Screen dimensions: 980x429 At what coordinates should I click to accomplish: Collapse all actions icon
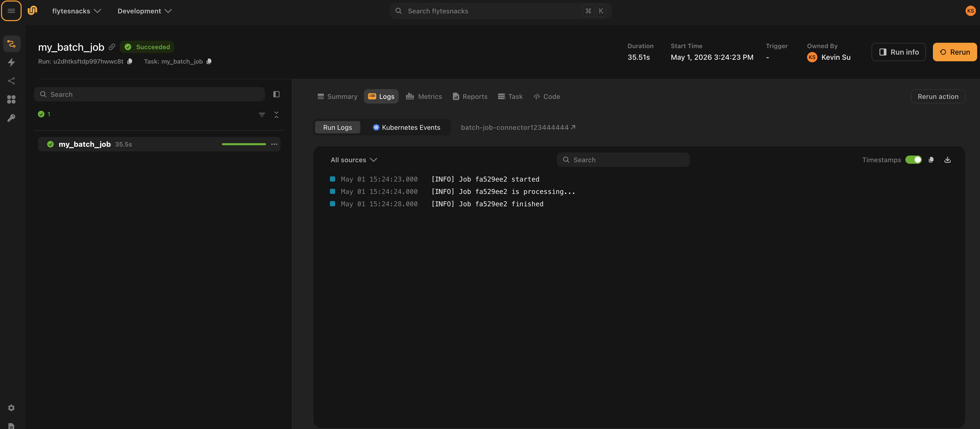click(277, 115)
